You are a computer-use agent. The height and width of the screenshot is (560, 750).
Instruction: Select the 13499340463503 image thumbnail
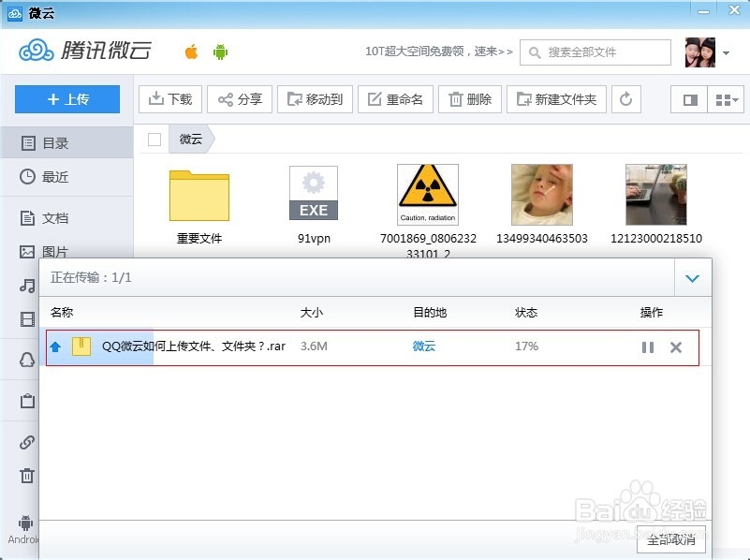pyautogui.click(x=542, y=195)
